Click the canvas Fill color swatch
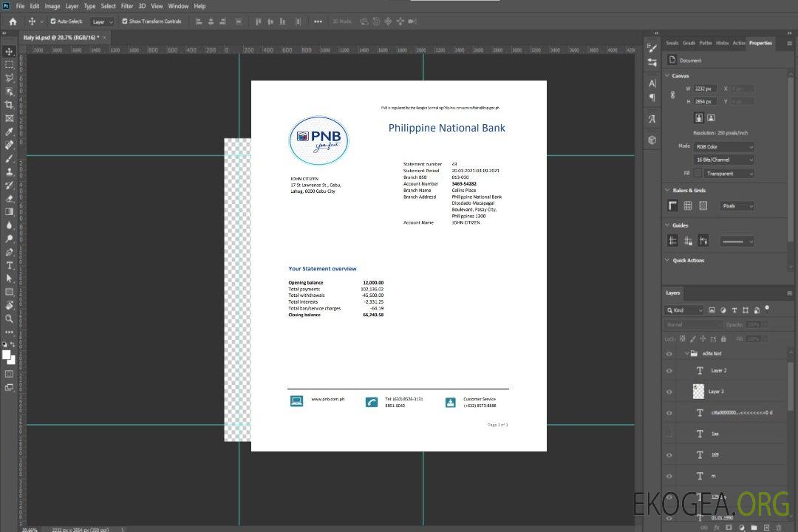 [698, 174]
